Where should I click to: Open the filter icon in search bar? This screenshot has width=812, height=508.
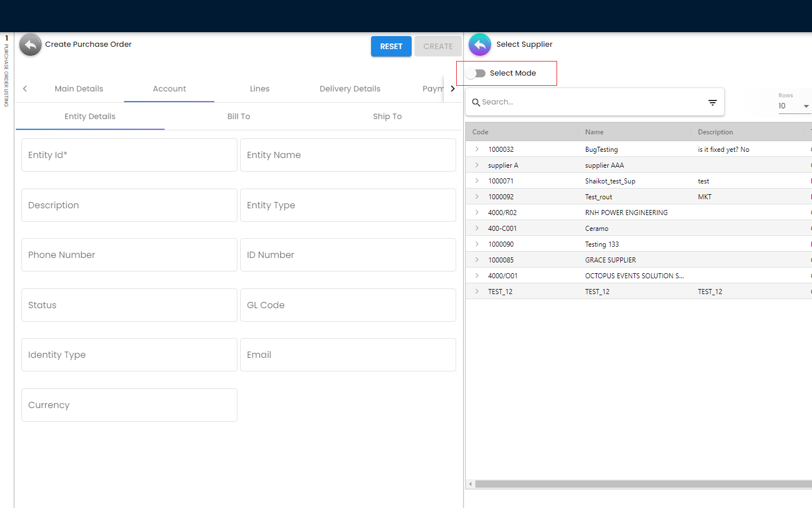[712, 102]
